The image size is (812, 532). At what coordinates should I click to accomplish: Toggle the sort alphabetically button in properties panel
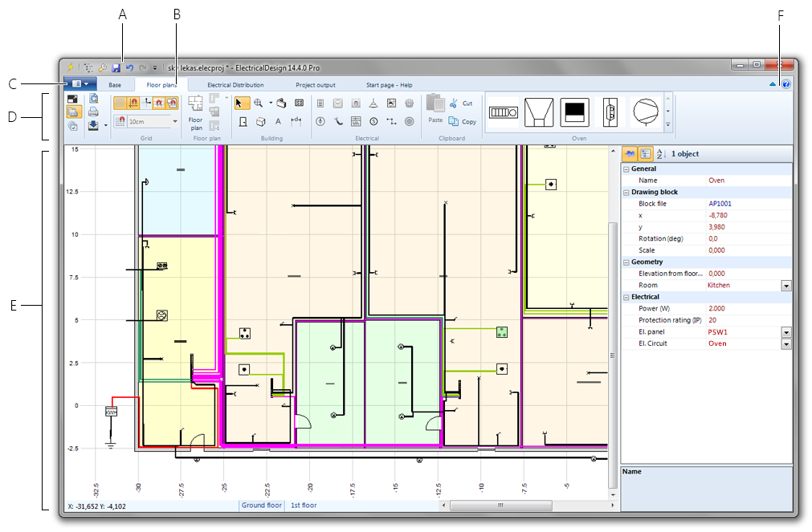(x=660, y=153)
